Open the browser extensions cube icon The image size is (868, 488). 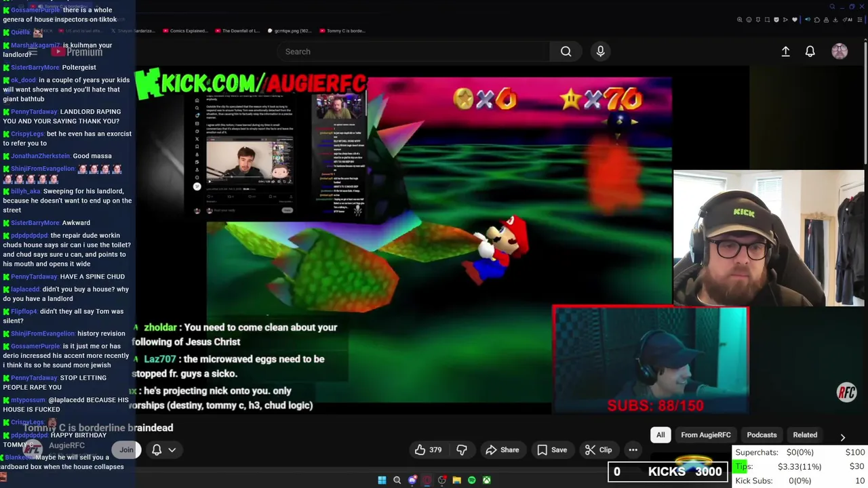tap(817, 20)
